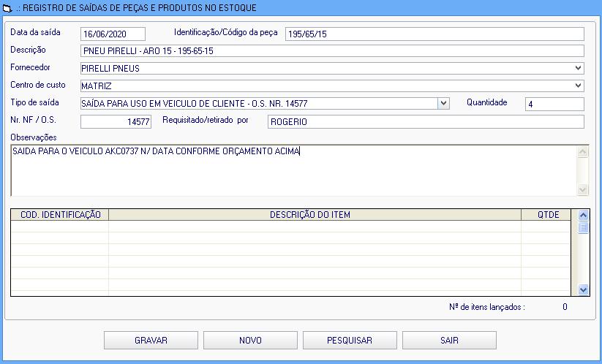Screen dimensions: 602x364
Task: Expand the Centro de custo dropdown arrow
Action: (x=578, y=86)
